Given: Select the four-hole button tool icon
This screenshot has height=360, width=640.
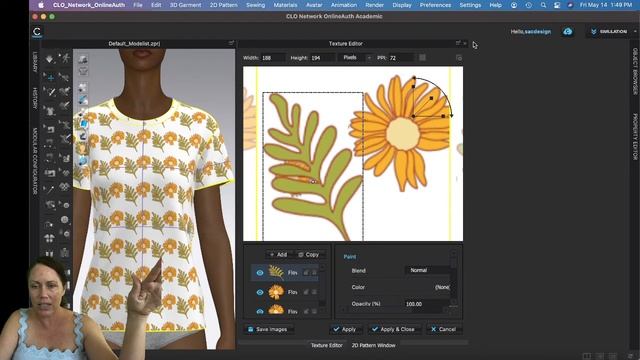Looking at the screenshot, I should (64, 220).
